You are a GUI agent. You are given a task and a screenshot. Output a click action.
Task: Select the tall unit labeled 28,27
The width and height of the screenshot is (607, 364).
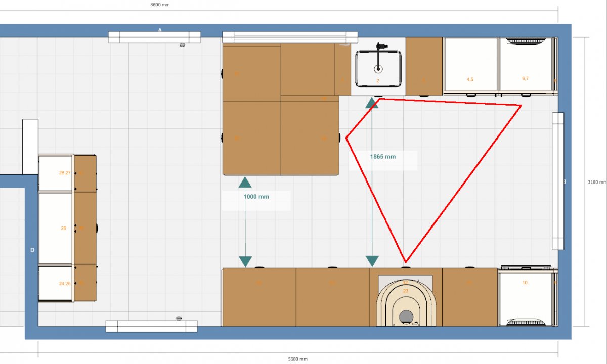(x=56, y=173)
